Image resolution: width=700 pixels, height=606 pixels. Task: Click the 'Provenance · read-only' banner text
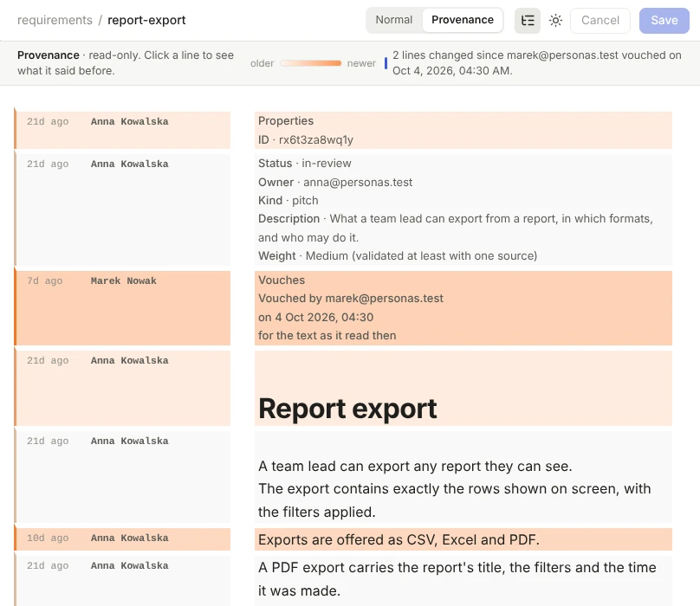tap(126, 63)
